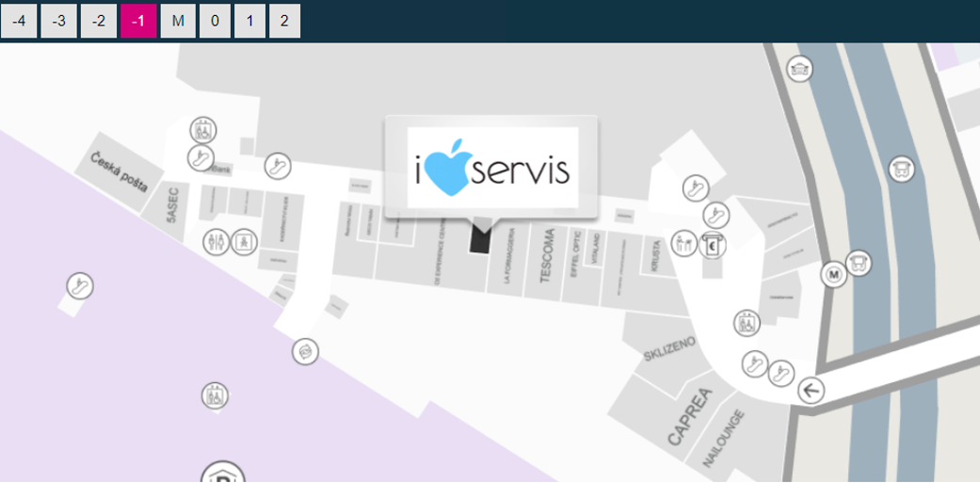This screenshot has width=980, height=483.
Task: Click the circular arrows icon
Action: tap(306, 352)
